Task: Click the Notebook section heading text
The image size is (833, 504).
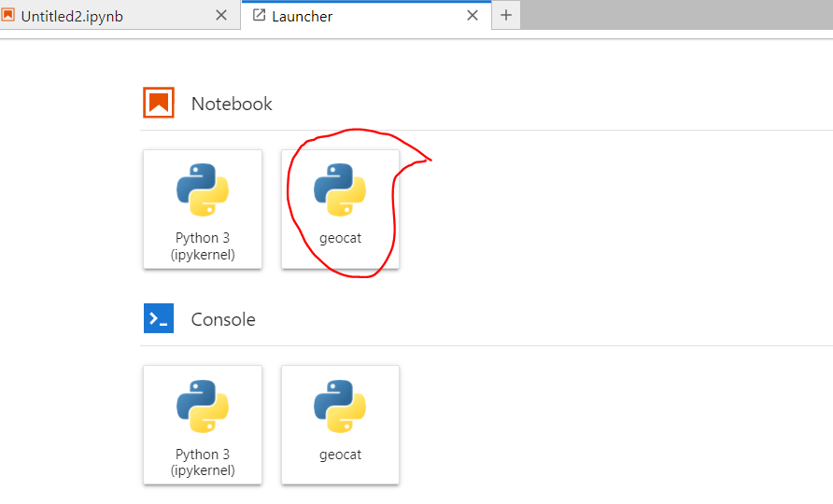Action: pos(232,104)
